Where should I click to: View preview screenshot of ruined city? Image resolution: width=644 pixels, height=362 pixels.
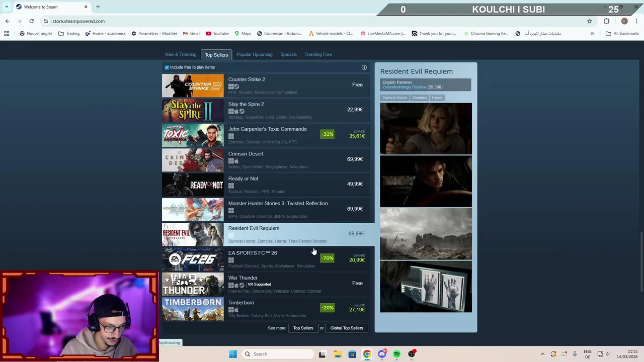coord(426,234)
